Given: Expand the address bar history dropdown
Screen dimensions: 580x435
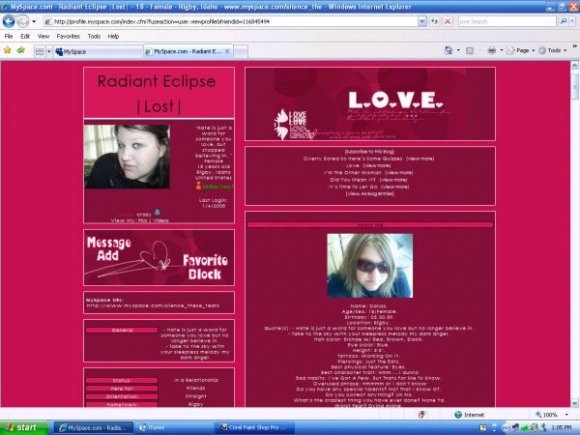Looking at the screenshot, I should point(422,22).
